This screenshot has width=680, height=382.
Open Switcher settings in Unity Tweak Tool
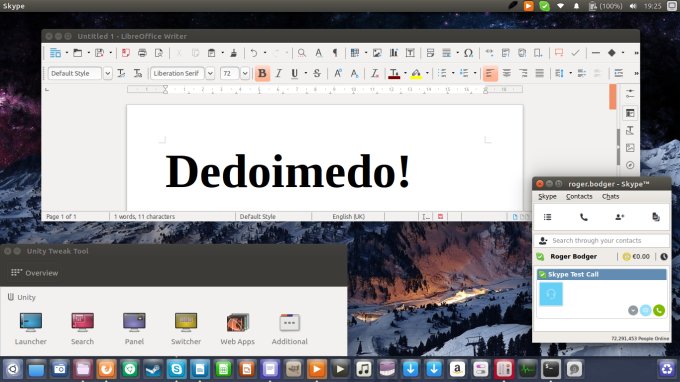point(186,328)
